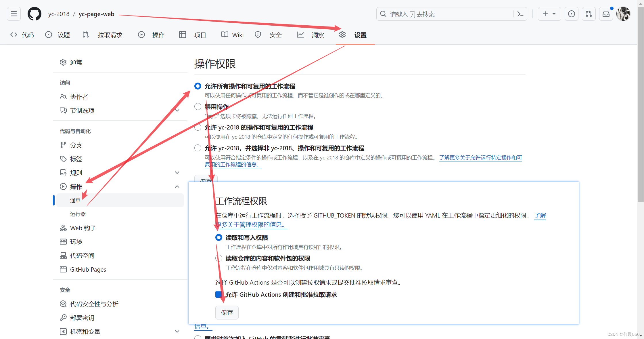
Task: Switch to the 洞察 tab
Action: pyautogui.click(x=310, y=35)
